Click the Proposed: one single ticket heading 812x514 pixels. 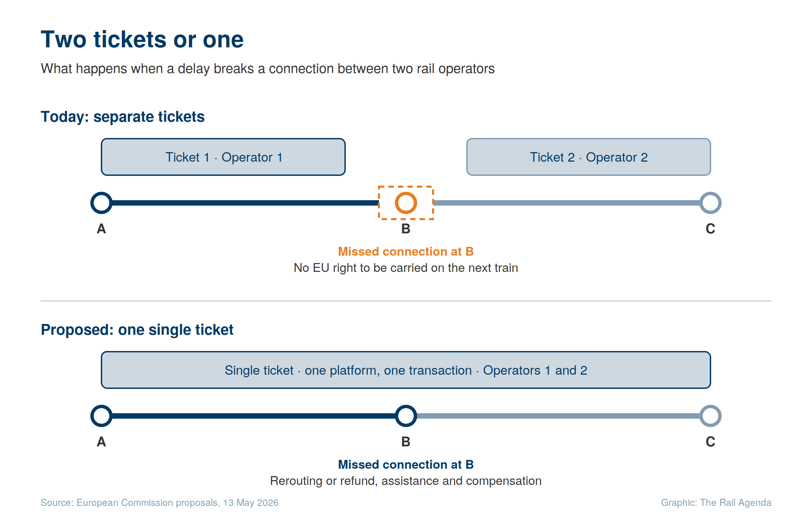coord(137,330)
